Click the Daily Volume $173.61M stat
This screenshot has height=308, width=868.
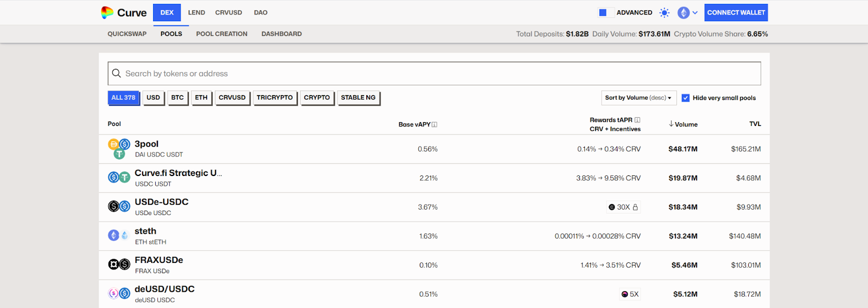[631, 34]
